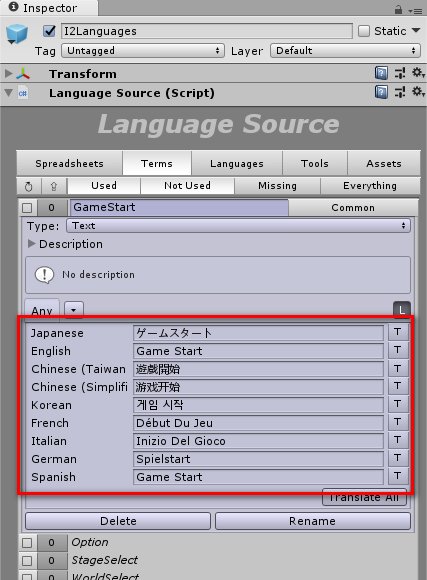The width and height of the screenshot is (427, 580).
Task: Click the T button for German
Action: (398, 458)
